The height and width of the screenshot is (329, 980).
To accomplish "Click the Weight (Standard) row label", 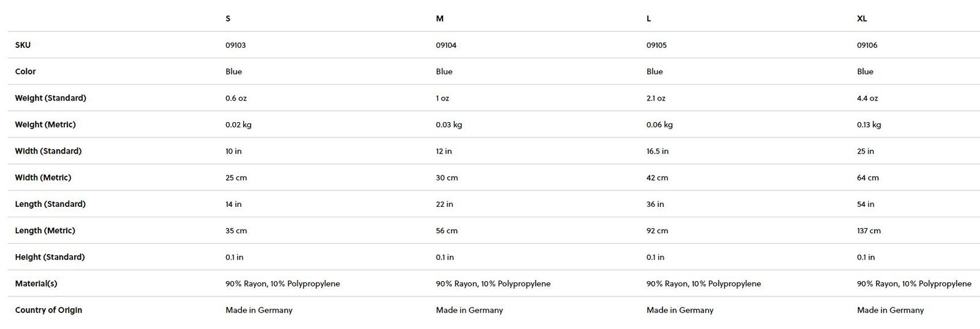I will (x=50, y=98).
